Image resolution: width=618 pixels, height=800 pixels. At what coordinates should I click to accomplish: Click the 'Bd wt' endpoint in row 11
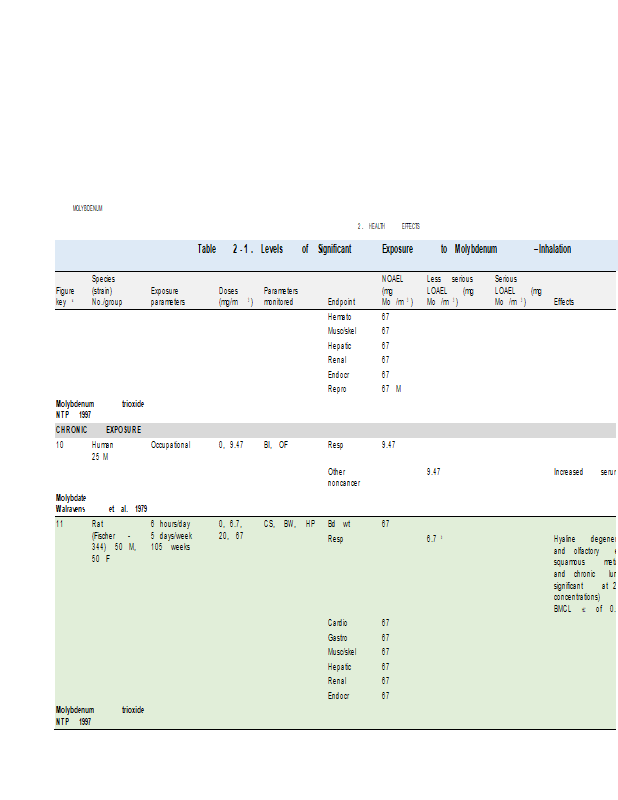pos(339,523)
